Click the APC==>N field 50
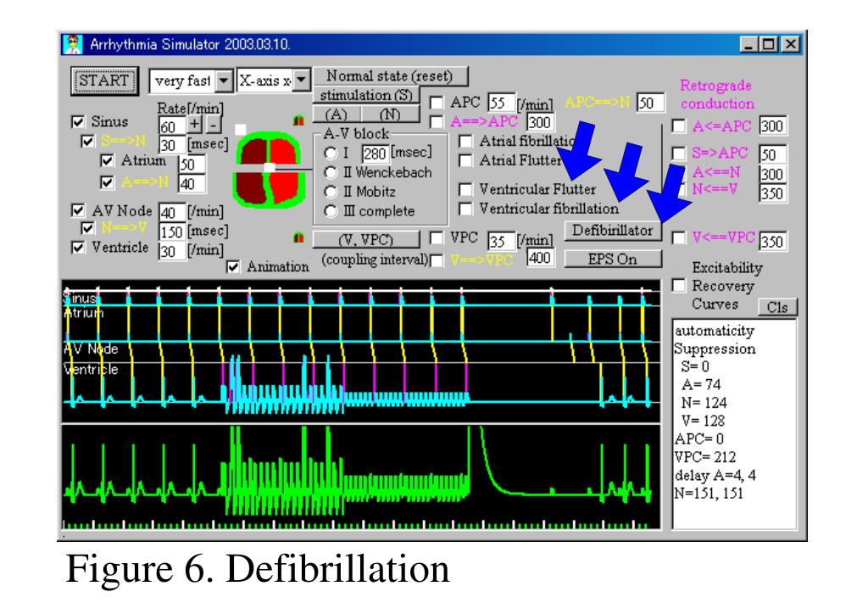 coord(649,103)
